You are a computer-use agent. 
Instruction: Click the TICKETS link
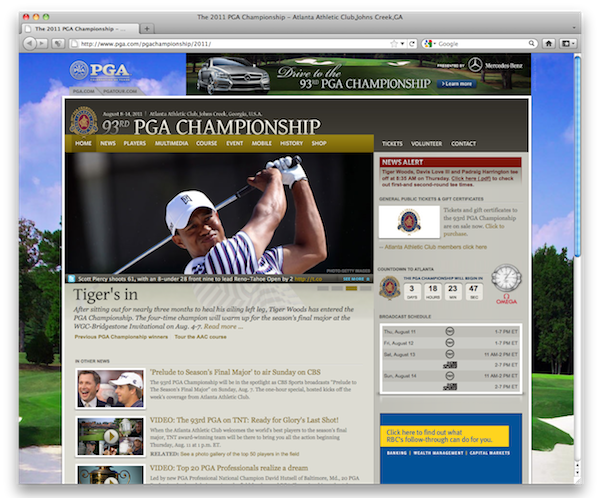[392, 144]
